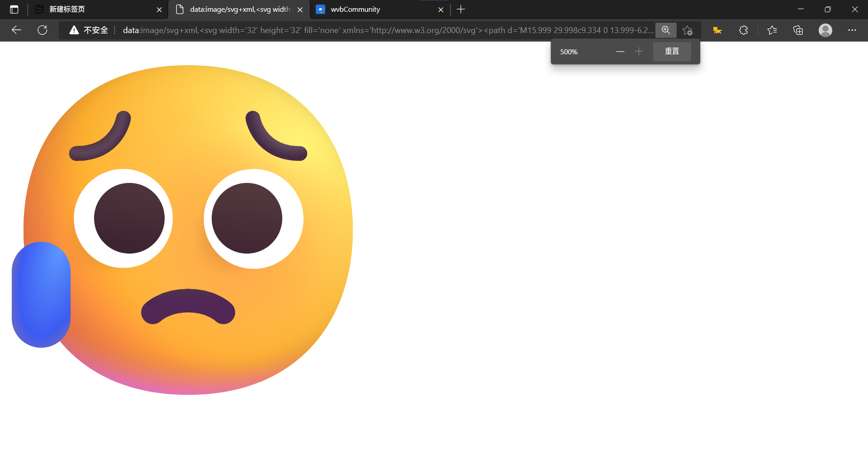
Task: Open the Extensions puzzle icon
Action: tap(744, 30)
